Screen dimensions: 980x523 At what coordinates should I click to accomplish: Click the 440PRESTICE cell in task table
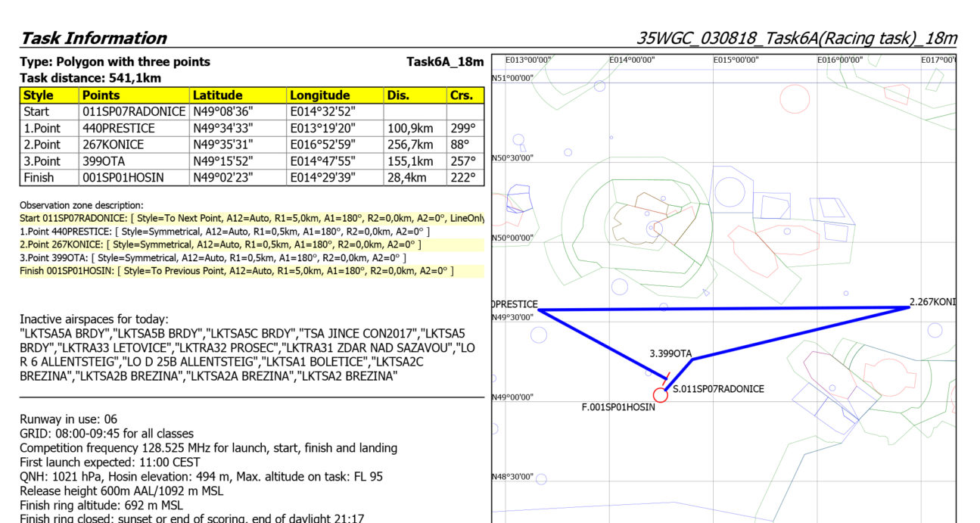pyautogui.click(x=119, y=128)
